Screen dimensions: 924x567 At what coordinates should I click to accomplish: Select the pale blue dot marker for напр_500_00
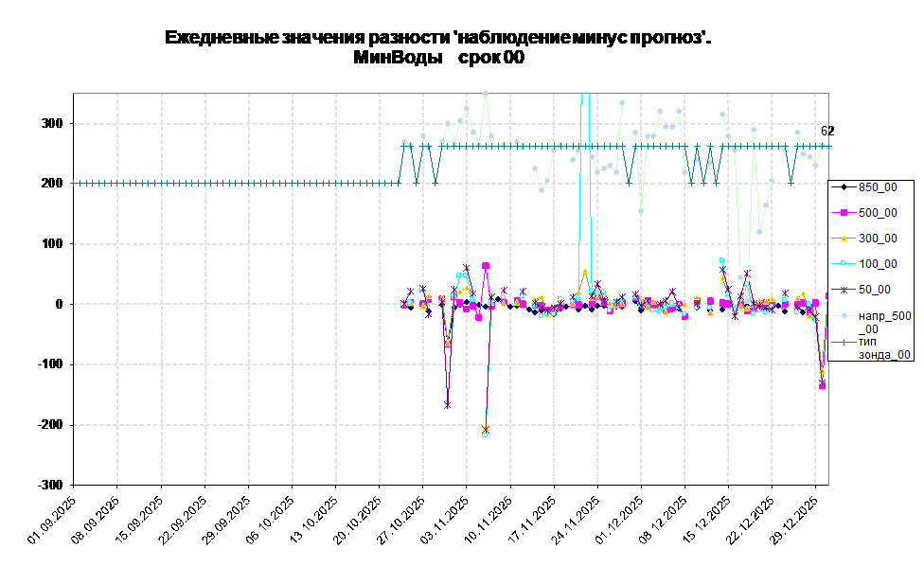click(843, 316)
